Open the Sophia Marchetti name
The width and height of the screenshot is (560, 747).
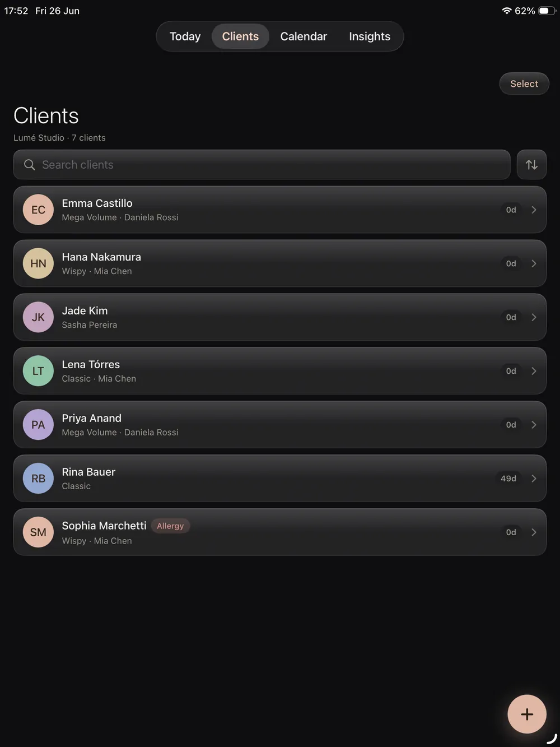coord(104,526)
